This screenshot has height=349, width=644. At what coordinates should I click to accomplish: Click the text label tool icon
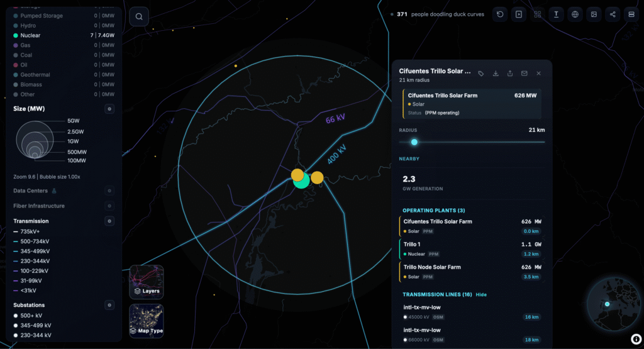pyautogui.click(x=556, y=14)
